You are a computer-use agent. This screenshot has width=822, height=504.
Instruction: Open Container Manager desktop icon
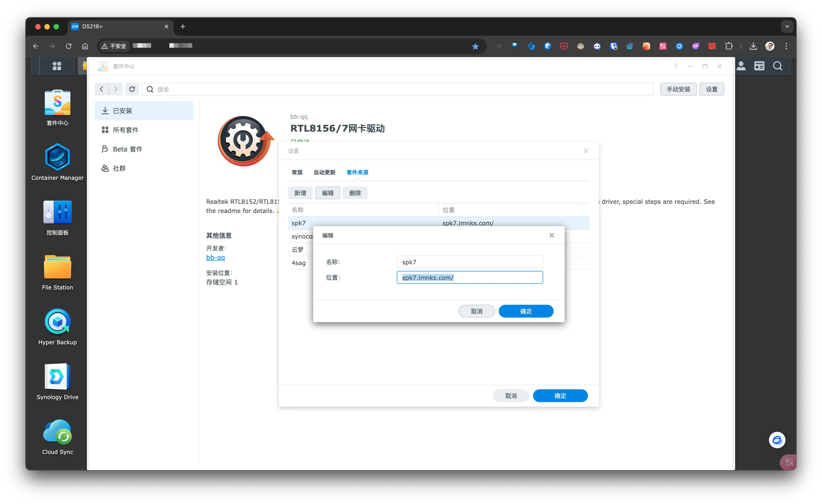57,157
